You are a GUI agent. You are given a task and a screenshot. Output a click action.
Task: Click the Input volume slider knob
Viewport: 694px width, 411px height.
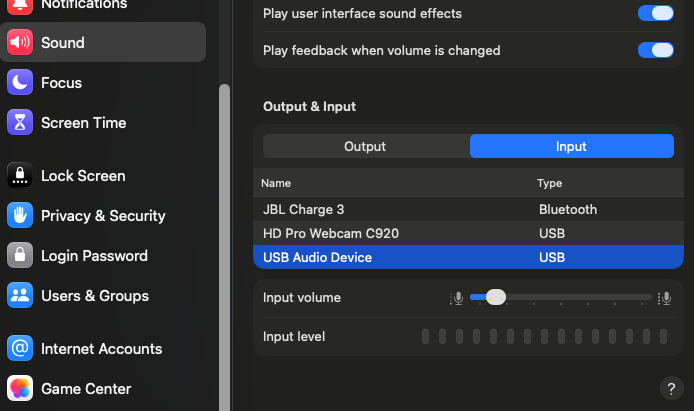tap(495, 297)
